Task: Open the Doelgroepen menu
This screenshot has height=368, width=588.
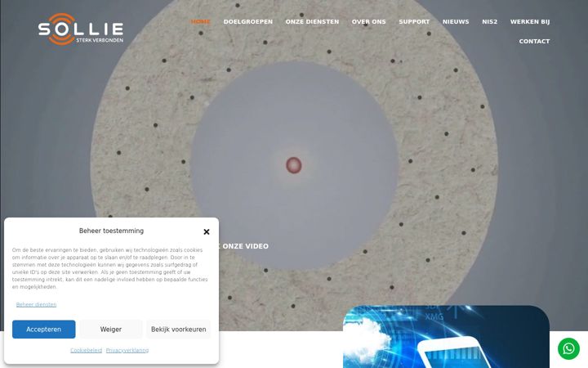Action: pyautogui.click(x=248, y=22)
